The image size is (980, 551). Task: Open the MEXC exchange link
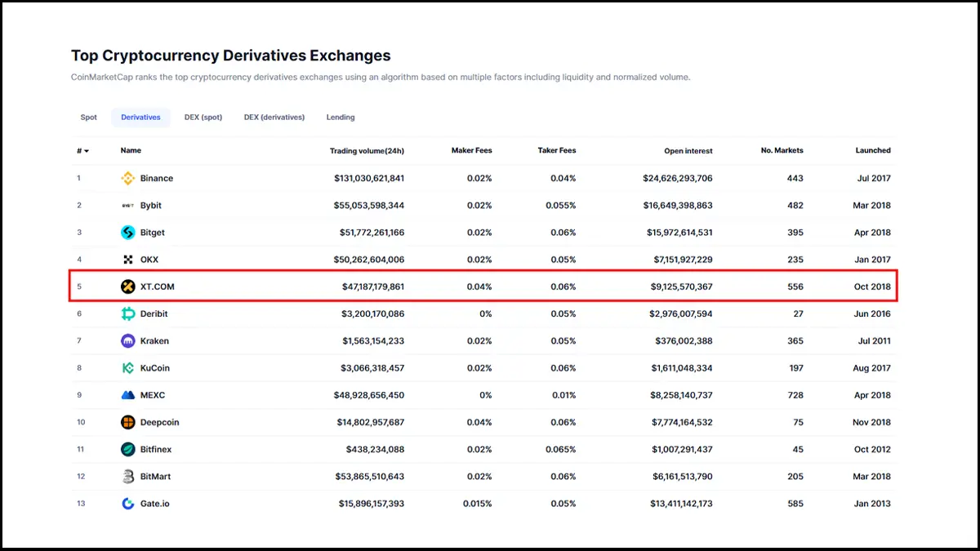coord(153,395)
